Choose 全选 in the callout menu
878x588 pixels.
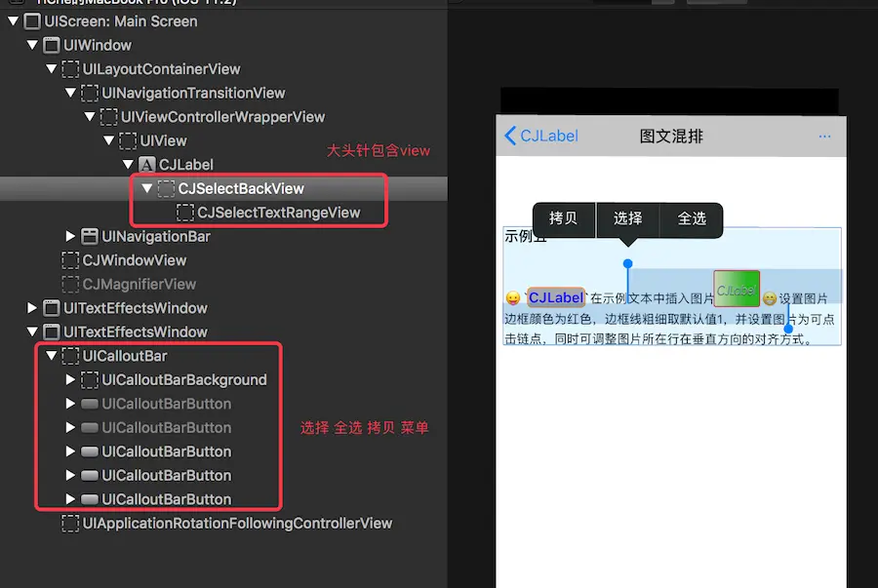point(692,218)
